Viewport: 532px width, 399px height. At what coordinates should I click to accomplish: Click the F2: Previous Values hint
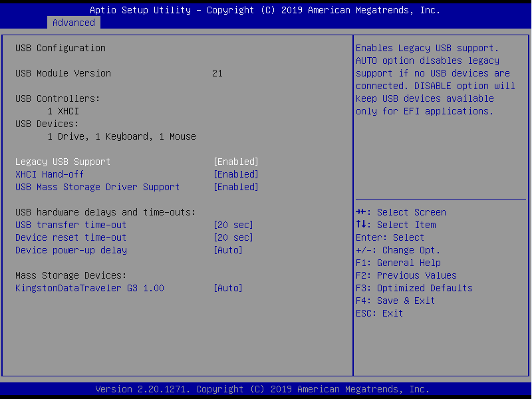pos(406,275)
